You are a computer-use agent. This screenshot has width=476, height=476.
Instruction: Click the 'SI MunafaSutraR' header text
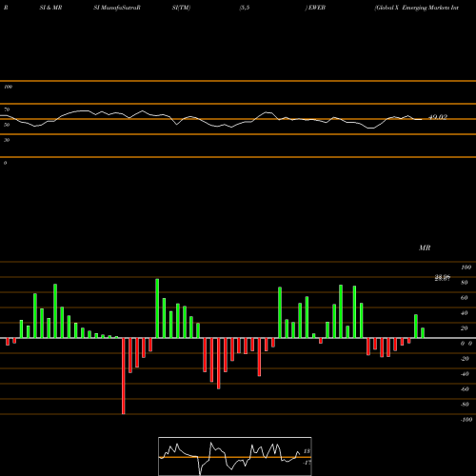click(x=117, y=8)
